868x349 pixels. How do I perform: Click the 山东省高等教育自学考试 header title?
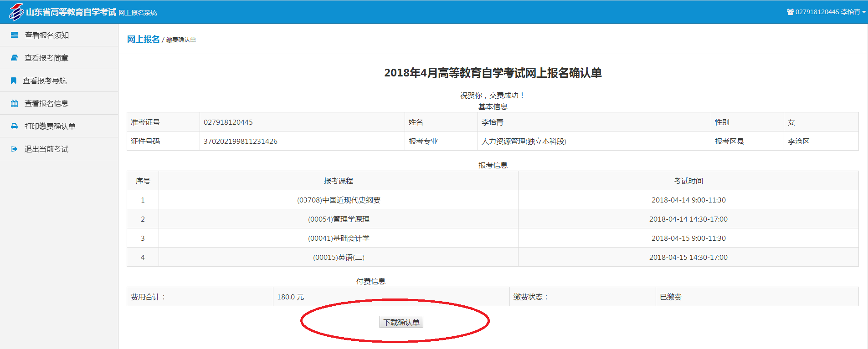point(71,12)
